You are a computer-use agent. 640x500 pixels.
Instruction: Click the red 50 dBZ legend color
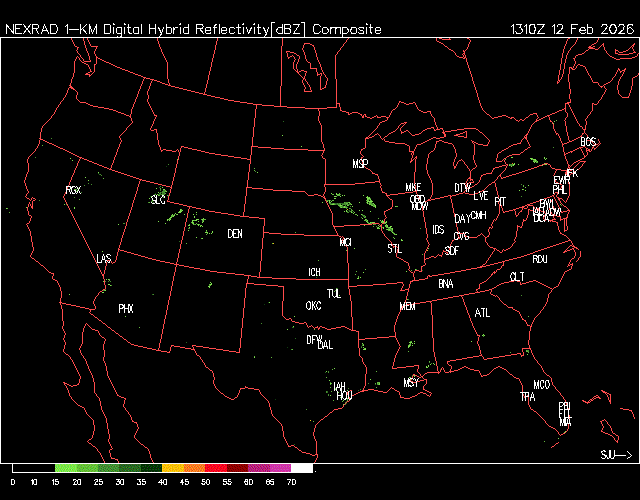pyautogui.click(x=216, y=468)
